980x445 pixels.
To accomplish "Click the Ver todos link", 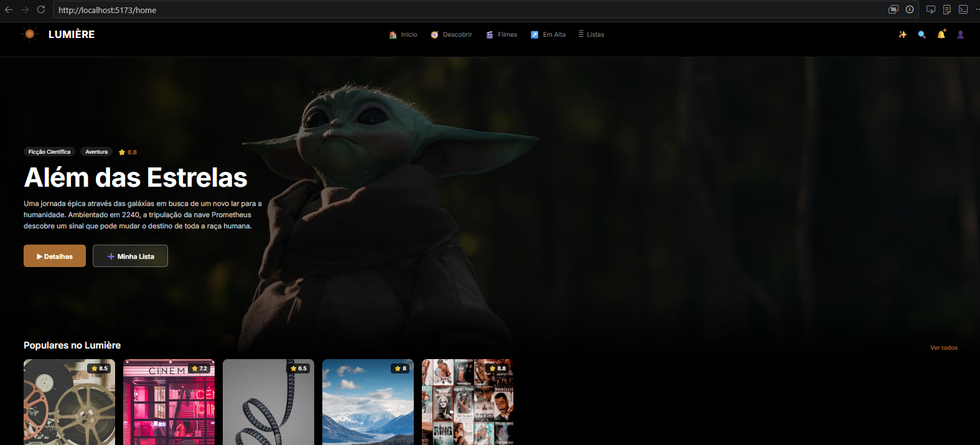I will 944,348.
